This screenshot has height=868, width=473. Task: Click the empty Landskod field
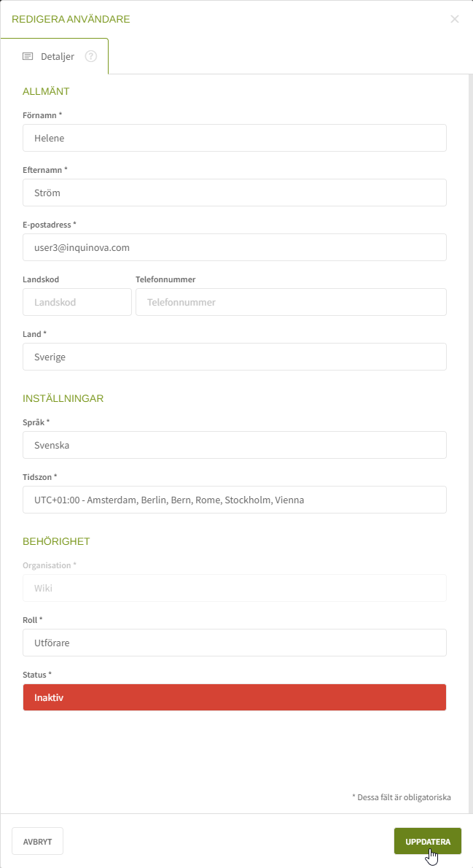tap(77, 302)
